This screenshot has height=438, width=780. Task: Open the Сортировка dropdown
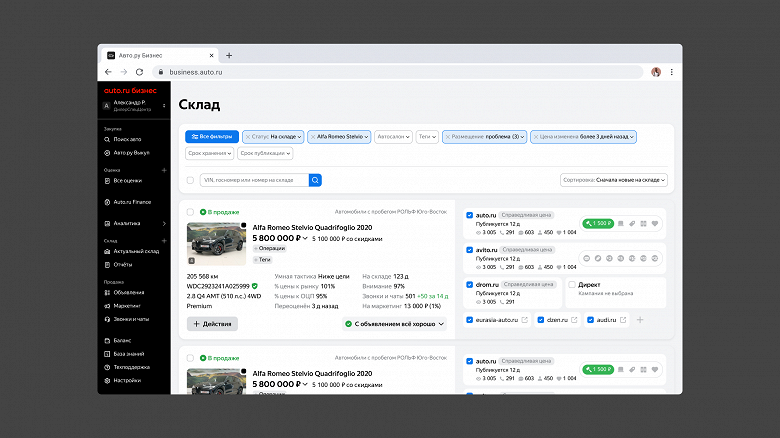tap(613, 180)
